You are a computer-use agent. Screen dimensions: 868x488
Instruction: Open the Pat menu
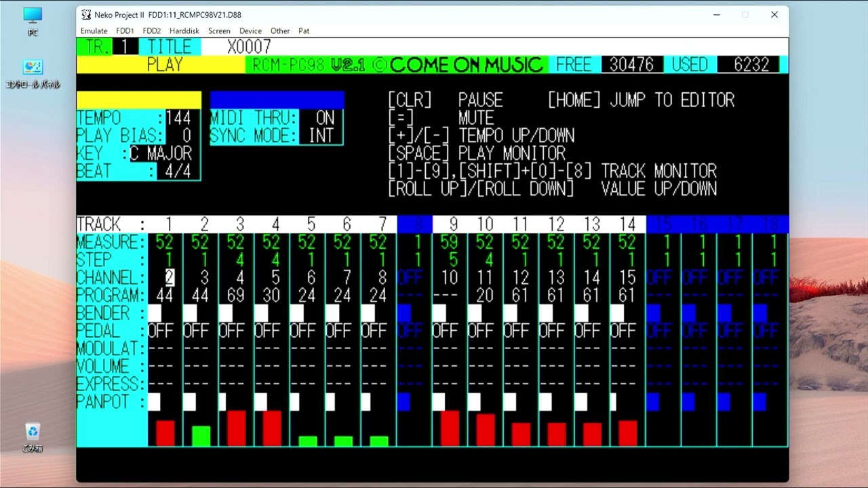(304, 30)
